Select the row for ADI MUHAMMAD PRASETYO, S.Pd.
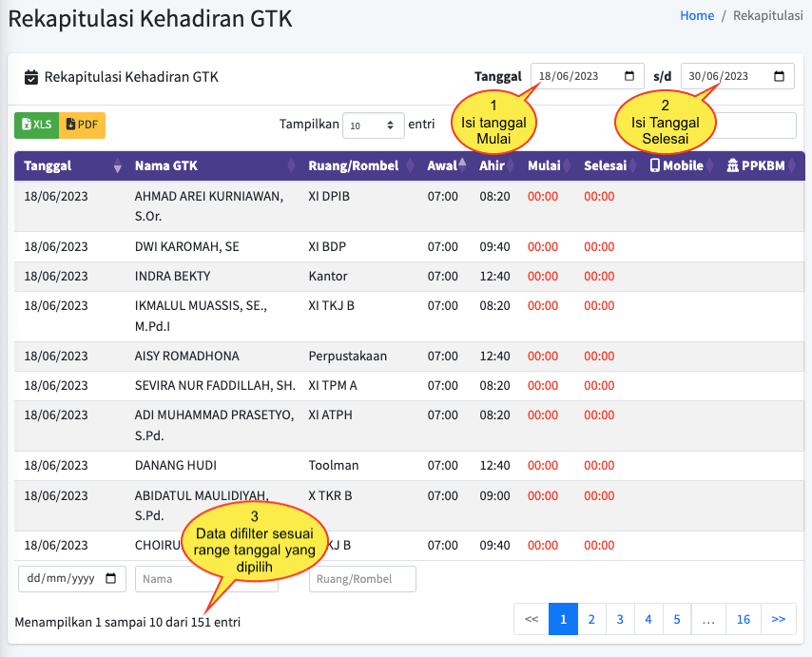Screen dimensions: 812x657 [x=409, y=426]
